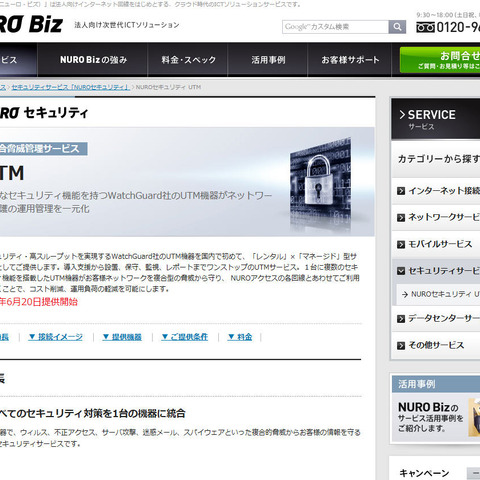Click the Google custom search field

335,27
